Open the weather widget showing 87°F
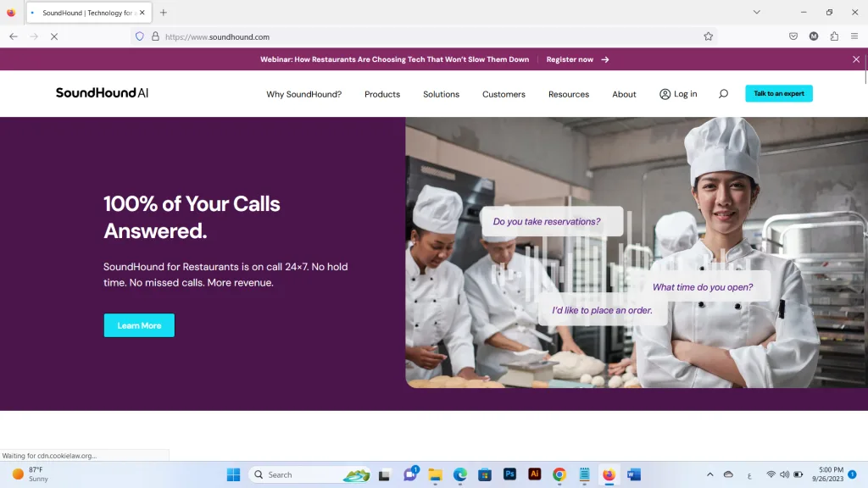The width and height of the screenshot is (868, 488). coord(31,474)
